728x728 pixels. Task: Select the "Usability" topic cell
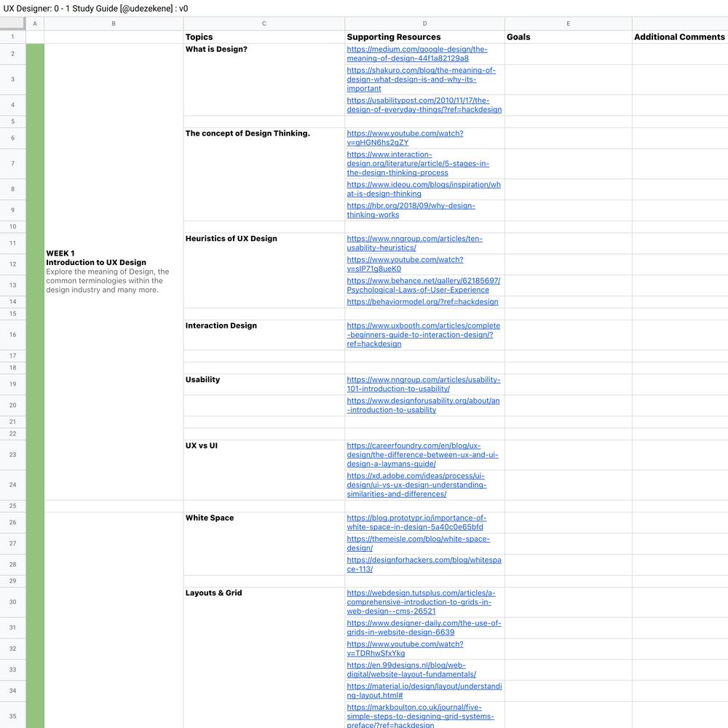264,384
